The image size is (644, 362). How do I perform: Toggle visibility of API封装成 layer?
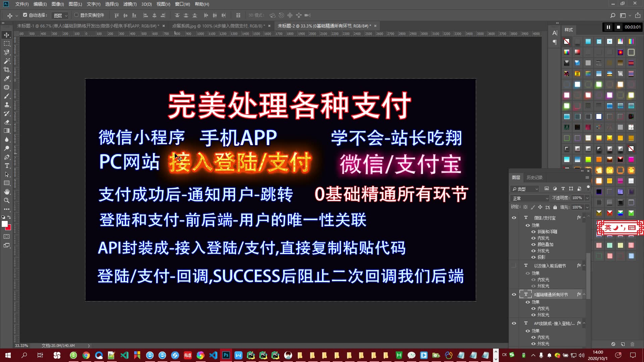[x=514, y=323]
